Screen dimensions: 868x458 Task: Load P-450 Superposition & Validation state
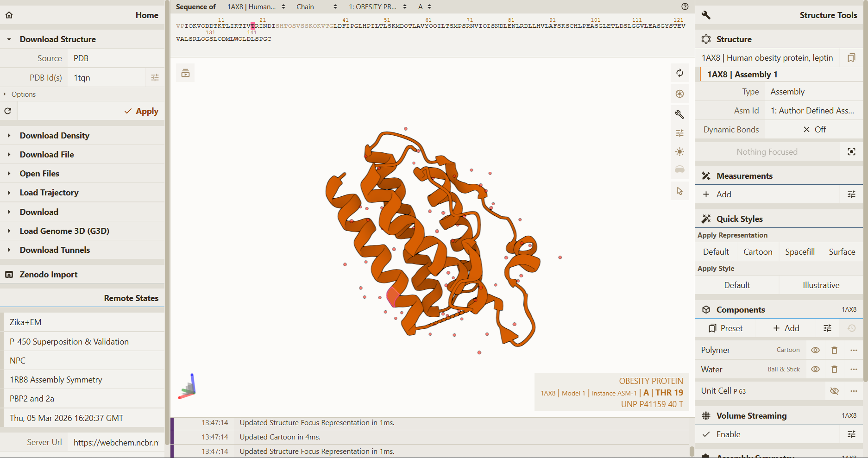click(x=84, y=342)
